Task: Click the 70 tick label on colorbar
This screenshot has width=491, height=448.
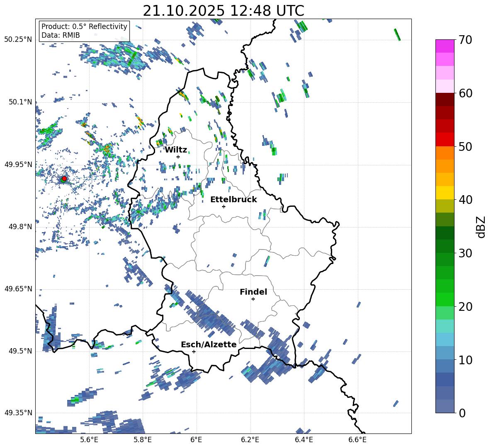Action: [465, 40]
